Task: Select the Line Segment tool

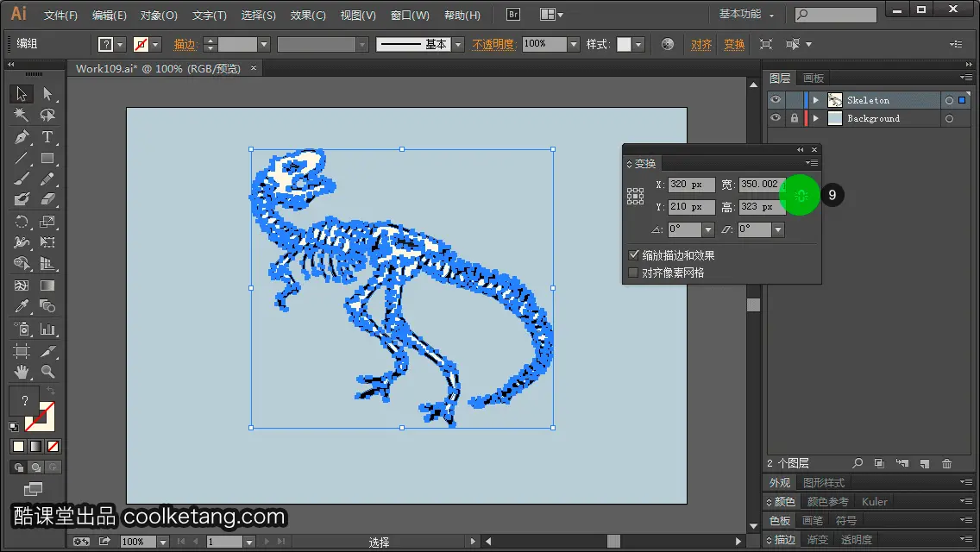Action: (x=22, y=158)
